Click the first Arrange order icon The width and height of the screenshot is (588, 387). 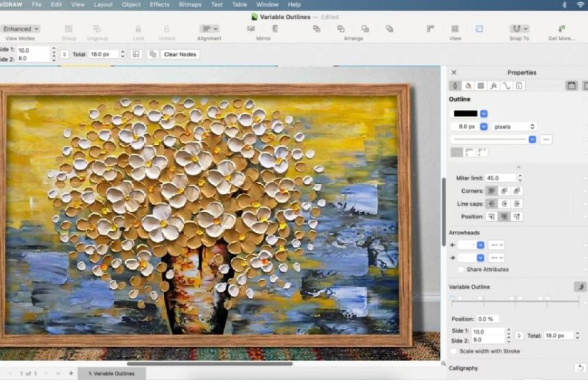click(x=317, y=29)
